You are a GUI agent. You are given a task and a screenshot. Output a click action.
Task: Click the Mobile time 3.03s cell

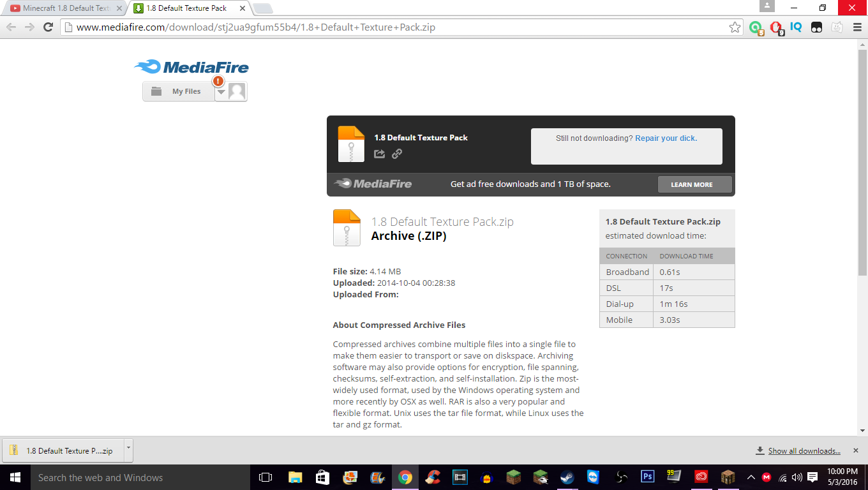click(x=694, y=320)
